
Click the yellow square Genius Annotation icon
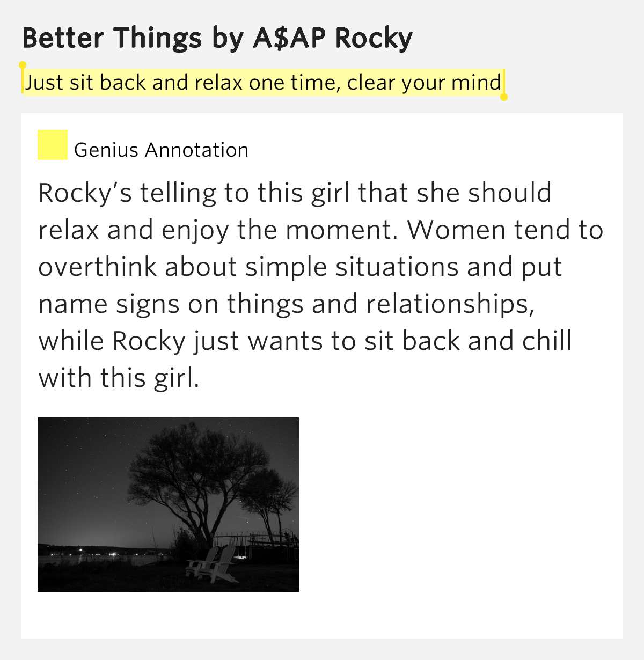(52, 145)
